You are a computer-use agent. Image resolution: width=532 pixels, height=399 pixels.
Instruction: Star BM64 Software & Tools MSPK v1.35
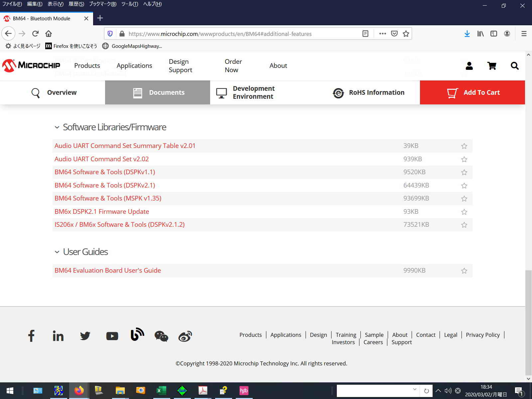click(x=464, y=199)
